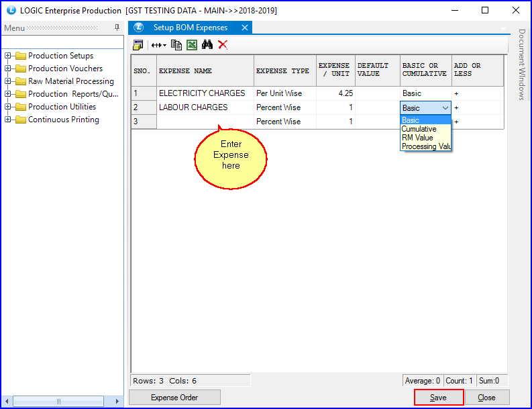Expand the Production Reports/Qu... node

7,94
